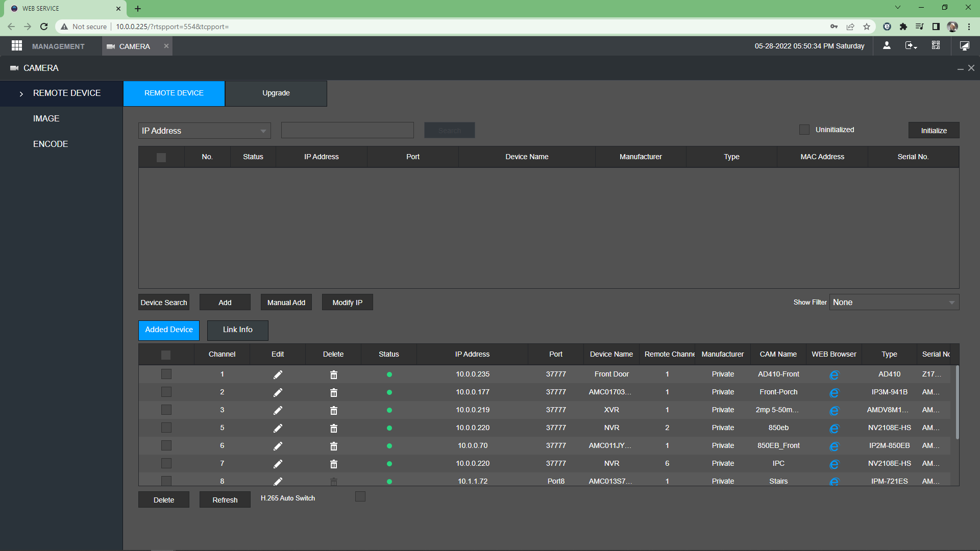Toggle select-all checkbox in search results header
The image size is (980, 551).
(x=161, y=157)
